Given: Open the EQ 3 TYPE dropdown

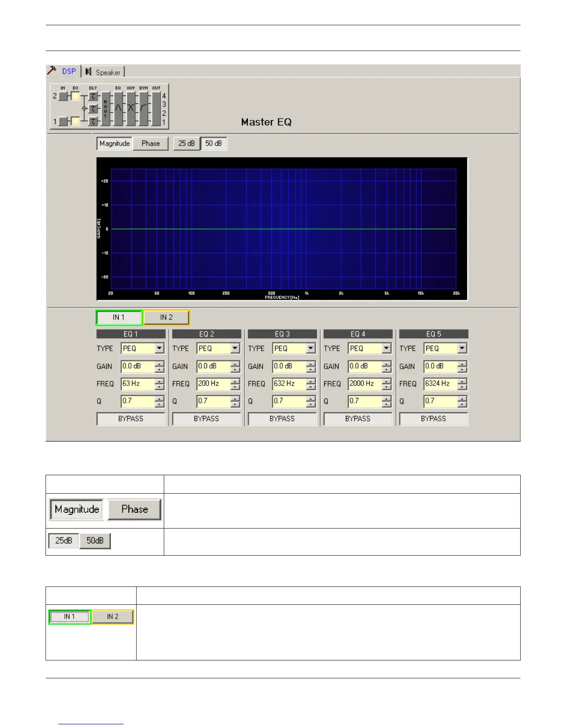Looking at the screenshot, I should (x=310, y=348).
